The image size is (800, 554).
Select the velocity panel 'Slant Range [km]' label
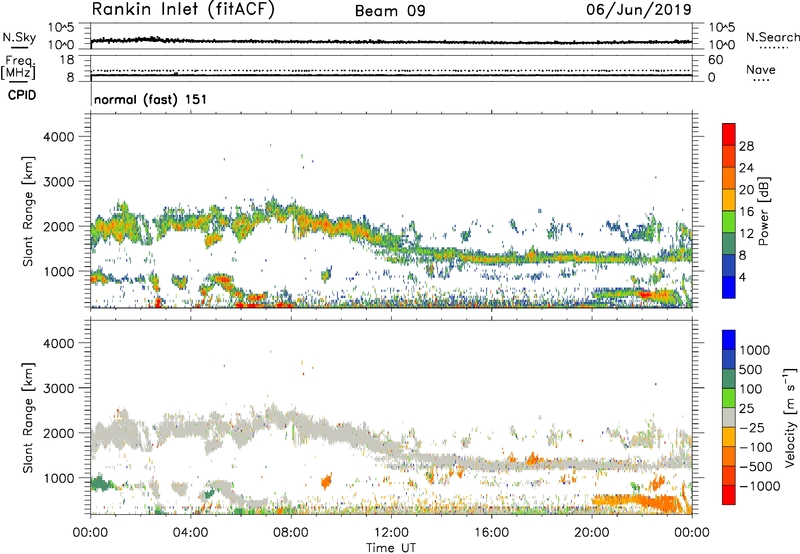(28, 418)
